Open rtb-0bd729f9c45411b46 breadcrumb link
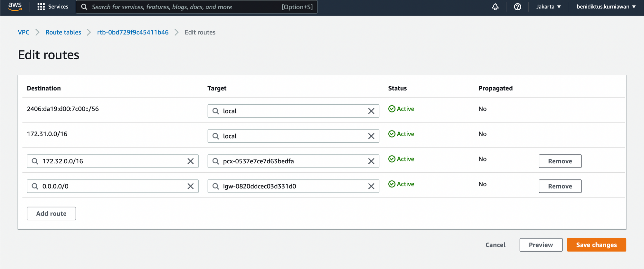 (x=133, y=32)
